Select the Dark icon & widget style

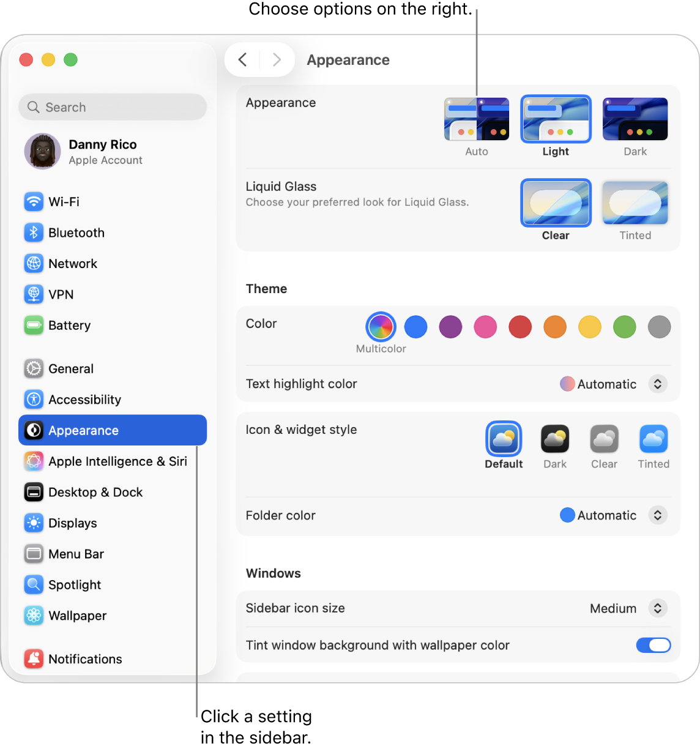554,439
